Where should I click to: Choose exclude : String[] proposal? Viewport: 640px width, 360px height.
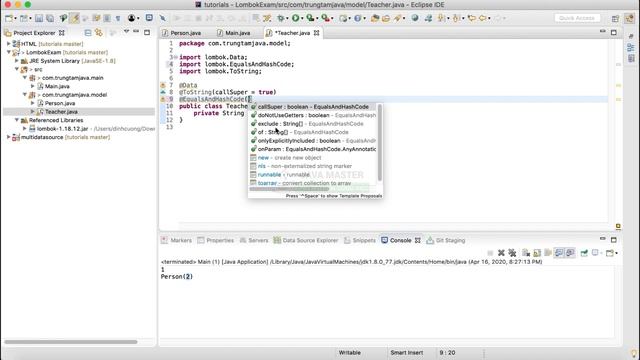coord(313,124)
